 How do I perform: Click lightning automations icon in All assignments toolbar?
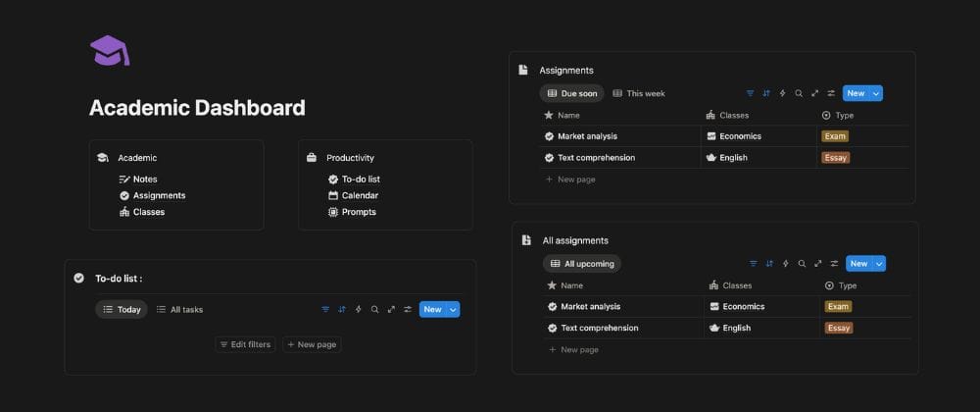(x=786, y=264)
